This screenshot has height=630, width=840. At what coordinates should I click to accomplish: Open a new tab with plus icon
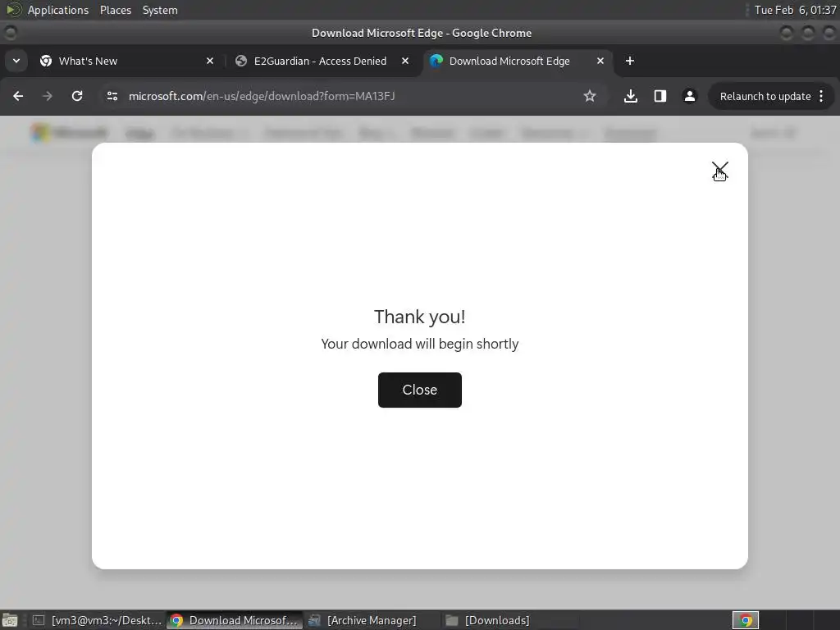pyautogui.click(x=629, y=61)
